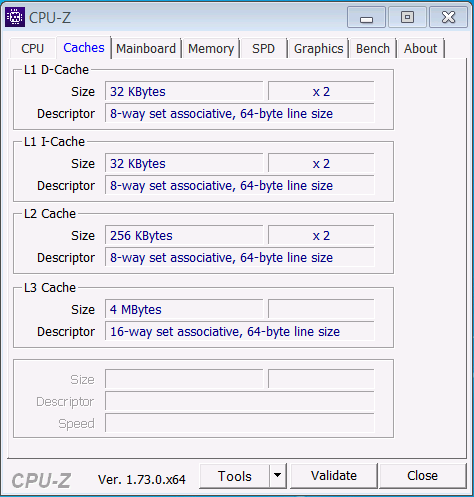Click the CPU-Z title bar text

click(50, 17)
